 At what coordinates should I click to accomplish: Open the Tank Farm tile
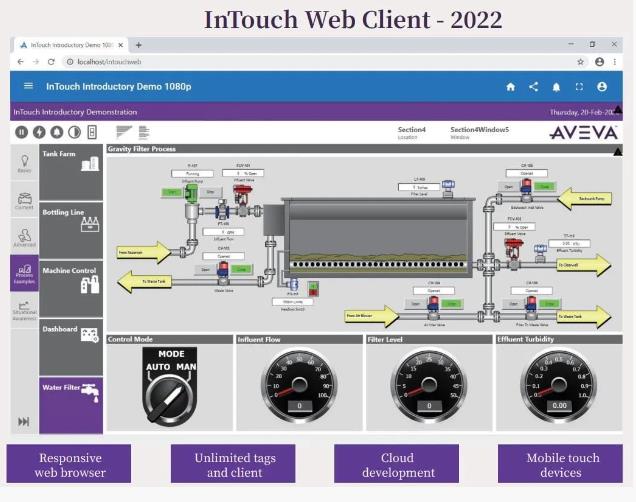point(71,173)
